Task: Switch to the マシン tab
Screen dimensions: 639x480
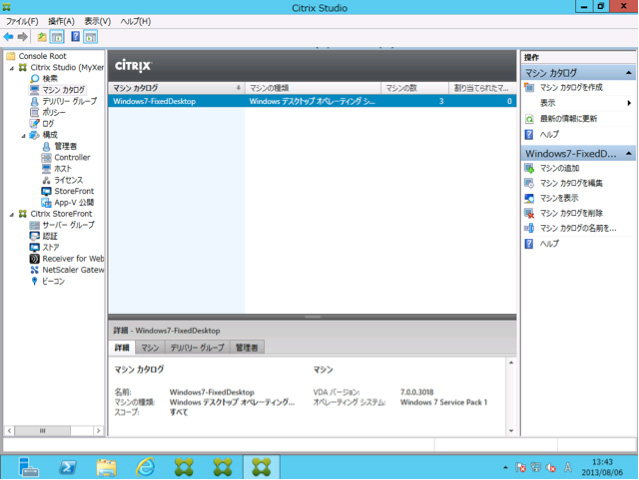Action: tap(150, 348)
